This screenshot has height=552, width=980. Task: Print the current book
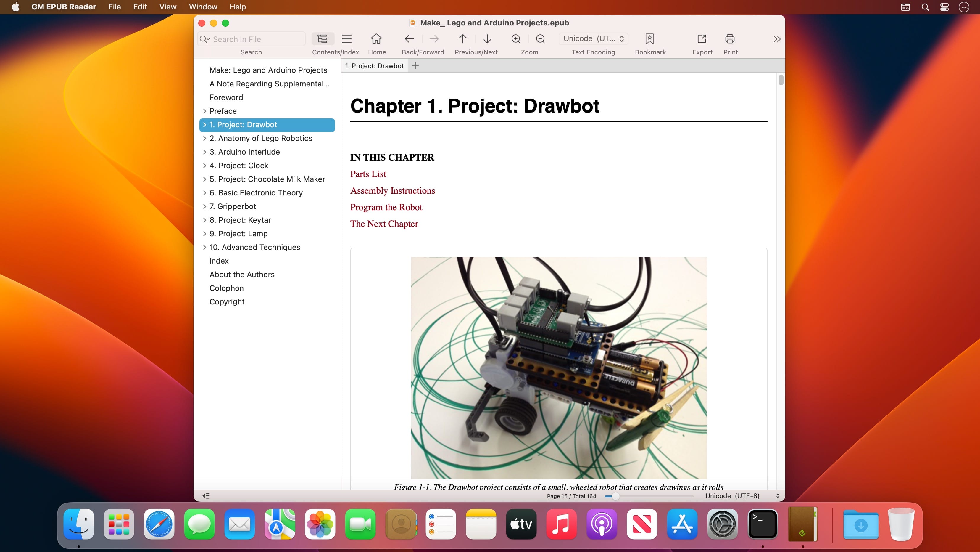[729, 39]
